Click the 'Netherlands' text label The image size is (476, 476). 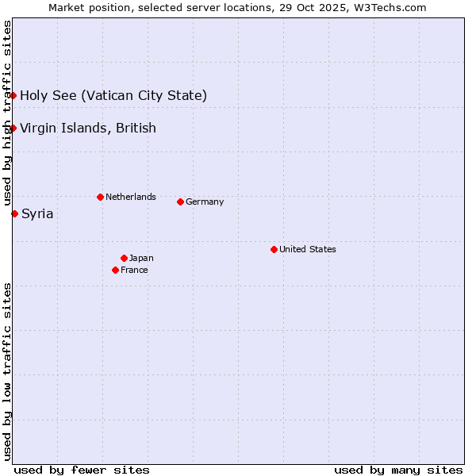pyautogui.click(x=130, y=197)
